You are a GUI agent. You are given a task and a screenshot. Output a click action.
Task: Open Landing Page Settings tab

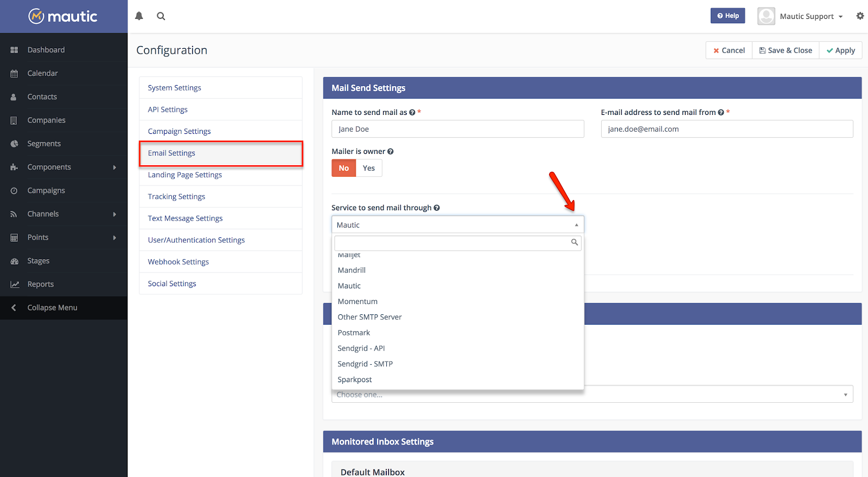221,175
